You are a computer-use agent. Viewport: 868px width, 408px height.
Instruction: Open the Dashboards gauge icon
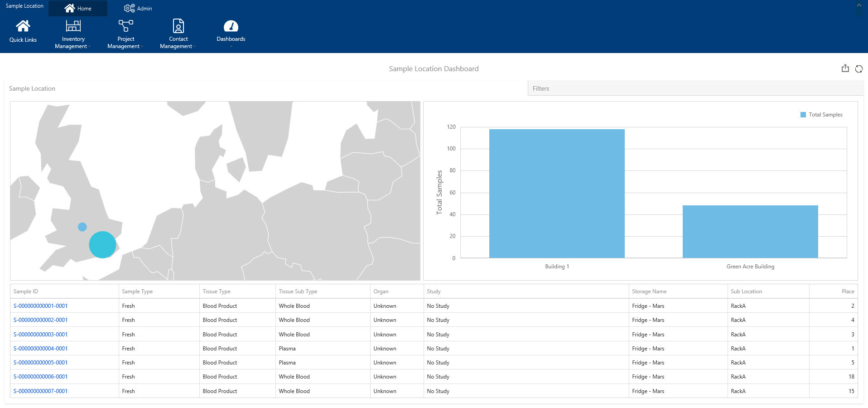pos(231,26)
